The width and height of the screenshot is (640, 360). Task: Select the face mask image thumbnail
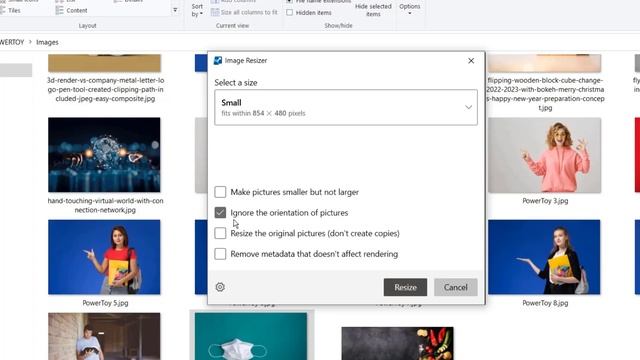pos(251,336)
